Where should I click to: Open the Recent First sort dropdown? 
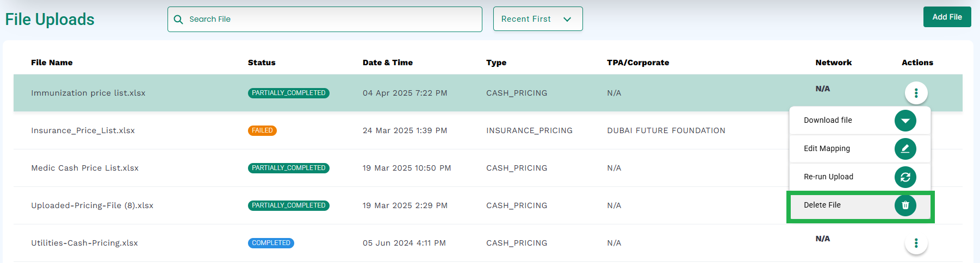[538, 19]
